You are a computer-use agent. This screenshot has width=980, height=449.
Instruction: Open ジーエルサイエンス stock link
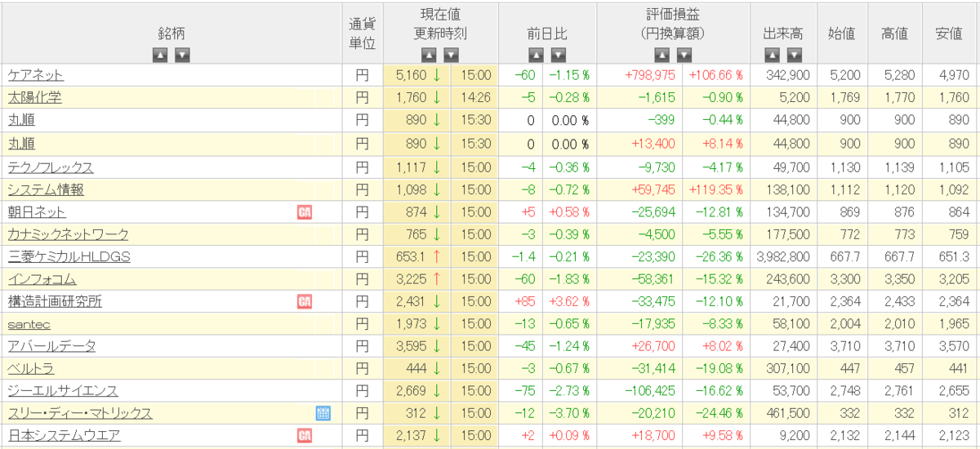pos(63,391)
